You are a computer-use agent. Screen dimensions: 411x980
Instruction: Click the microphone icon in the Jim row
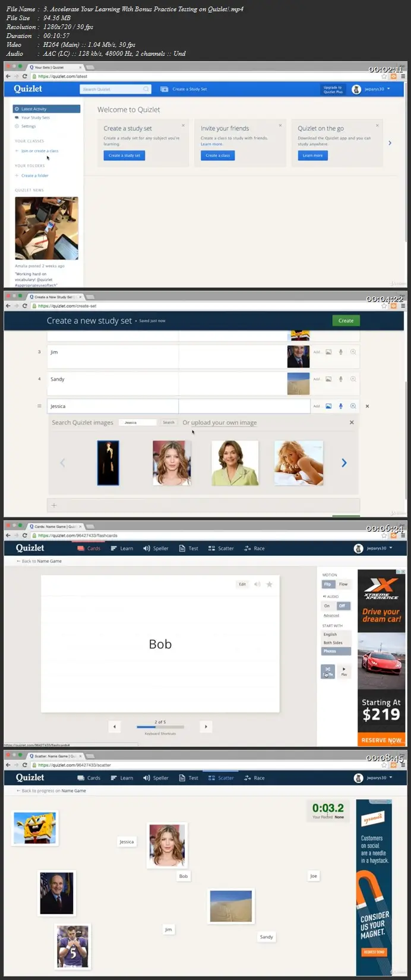click(341, 352)
